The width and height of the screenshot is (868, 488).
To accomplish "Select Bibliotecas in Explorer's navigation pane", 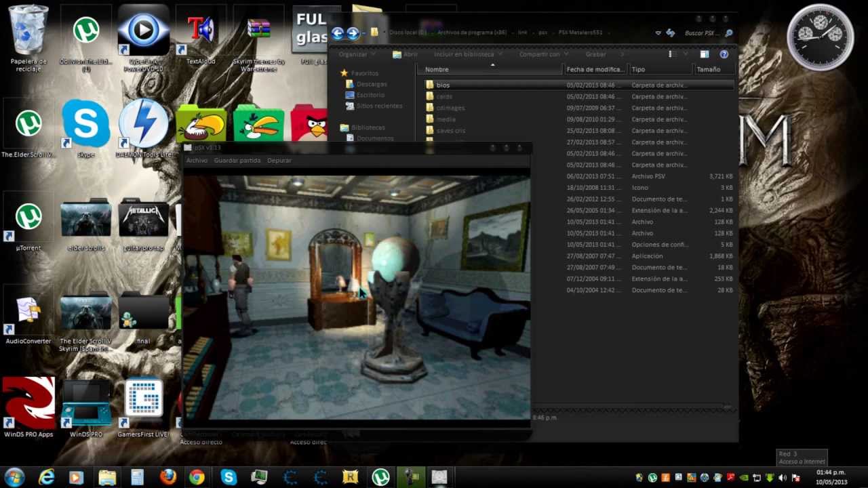I will pos(368,127).
